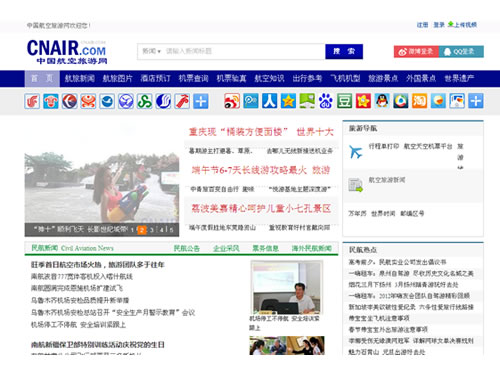The image size is (500, 375).
Task: Open the Hainan Airlines red-orange emblem icon
Action: pos(88,101)
